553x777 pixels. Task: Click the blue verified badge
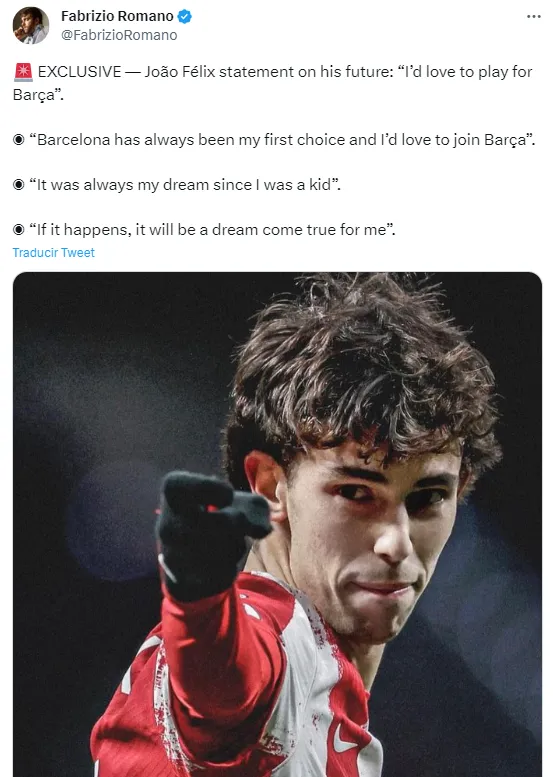[x=184, y=16]
